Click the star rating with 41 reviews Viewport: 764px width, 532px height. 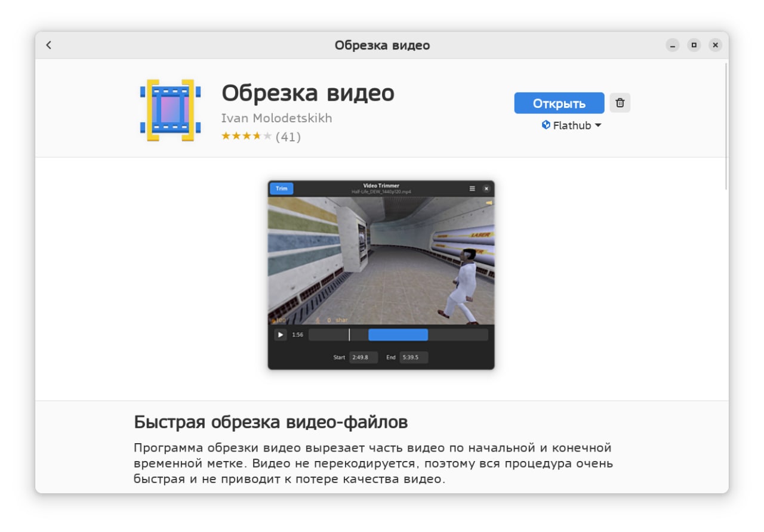pyautogui.click(x=261, y=137)
